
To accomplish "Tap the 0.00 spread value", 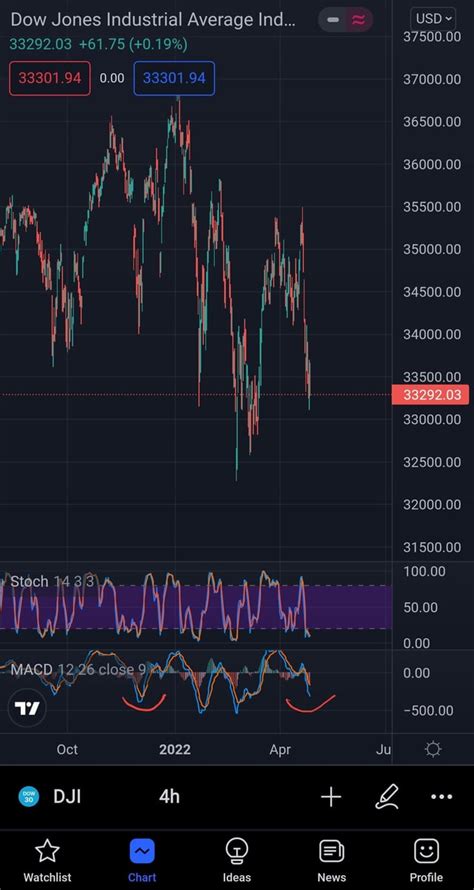I will point(112,78).
